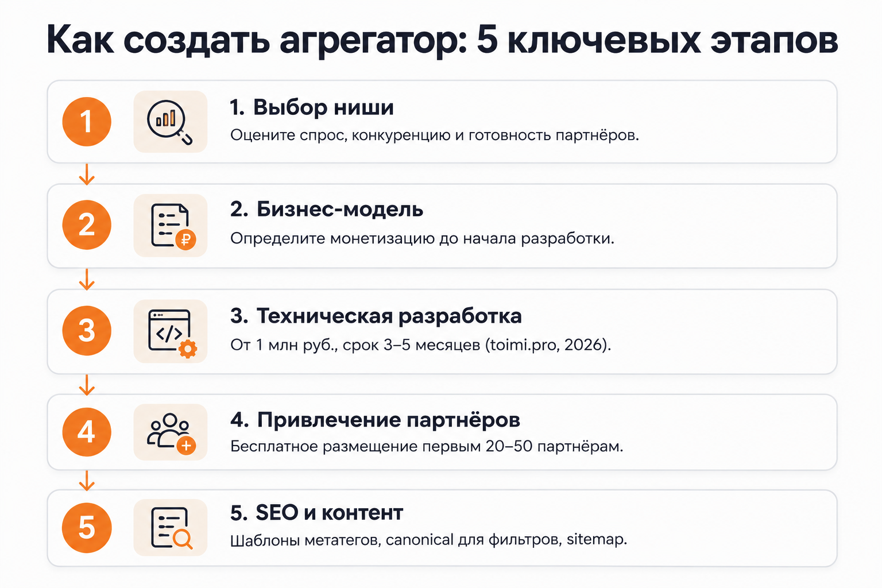The height and width of the screenshot is (588, 882).
Task: Click the text "Определите монетизацию до начала разработки."
Action: click(423, 238)
